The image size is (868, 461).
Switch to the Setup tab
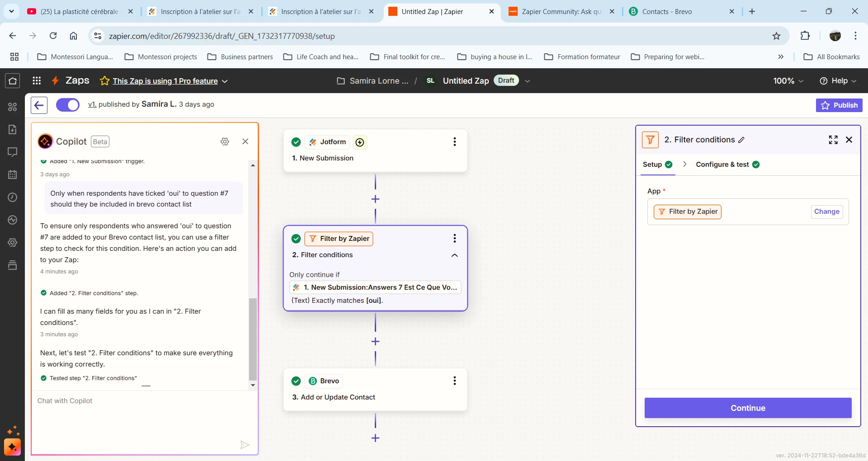pos(658,165)
